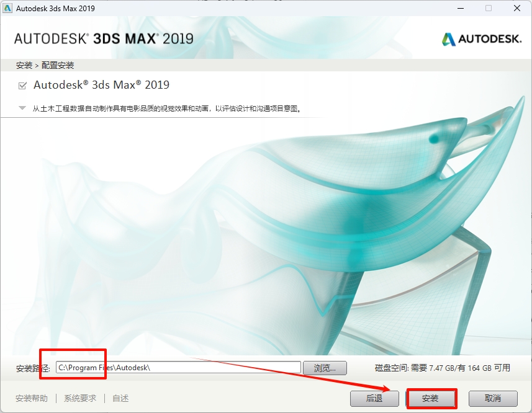The width and height of the screenshot is (532, 413).
Task: Click the Autodesk logo in the title bar
Action: 9,8
